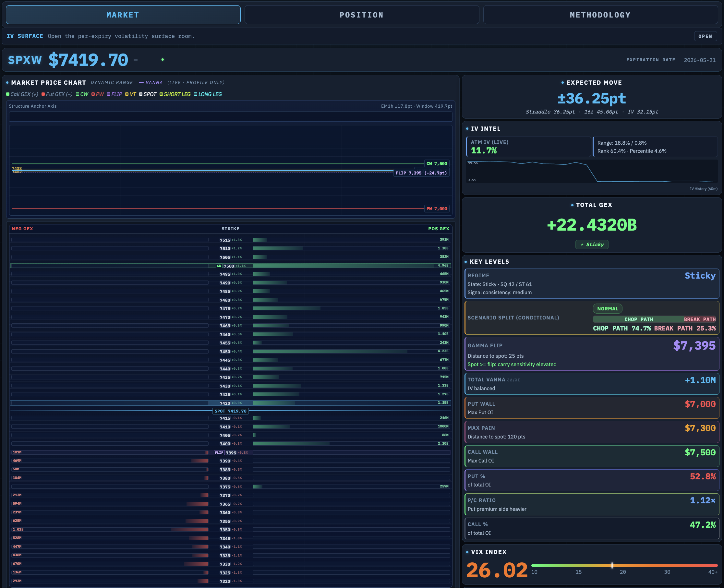Click the VANNA overlay label
The width and height of the screenshot is (724, 588).
[151, 82]
